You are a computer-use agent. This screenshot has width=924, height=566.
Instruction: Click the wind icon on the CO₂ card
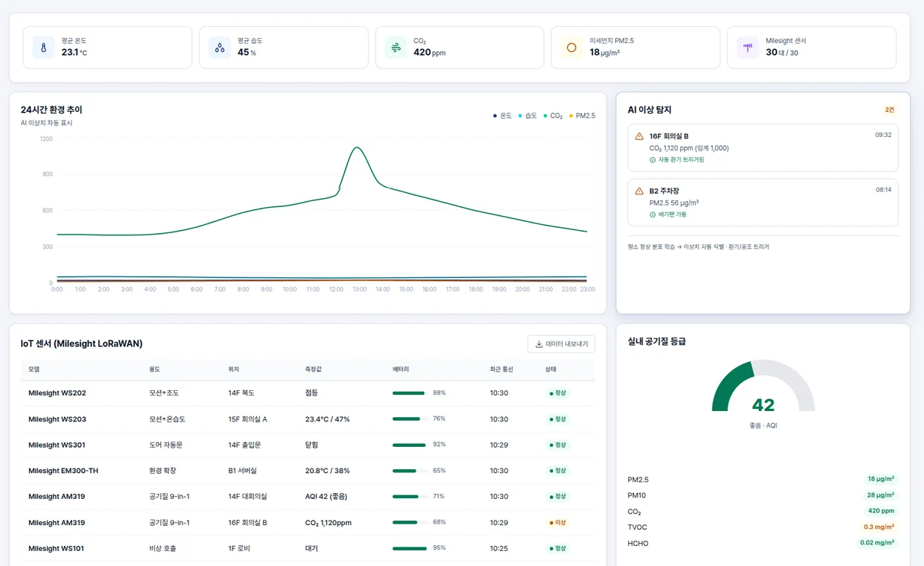point(396,48)
